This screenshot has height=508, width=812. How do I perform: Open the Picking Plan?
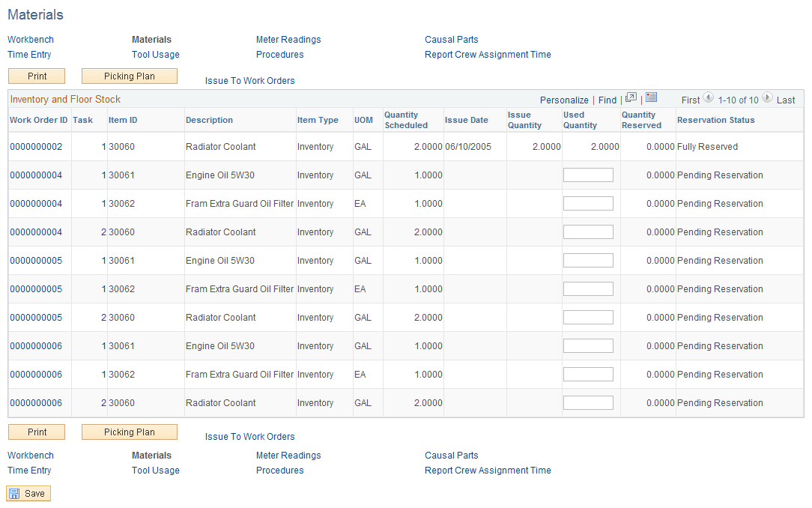(129, 76)
